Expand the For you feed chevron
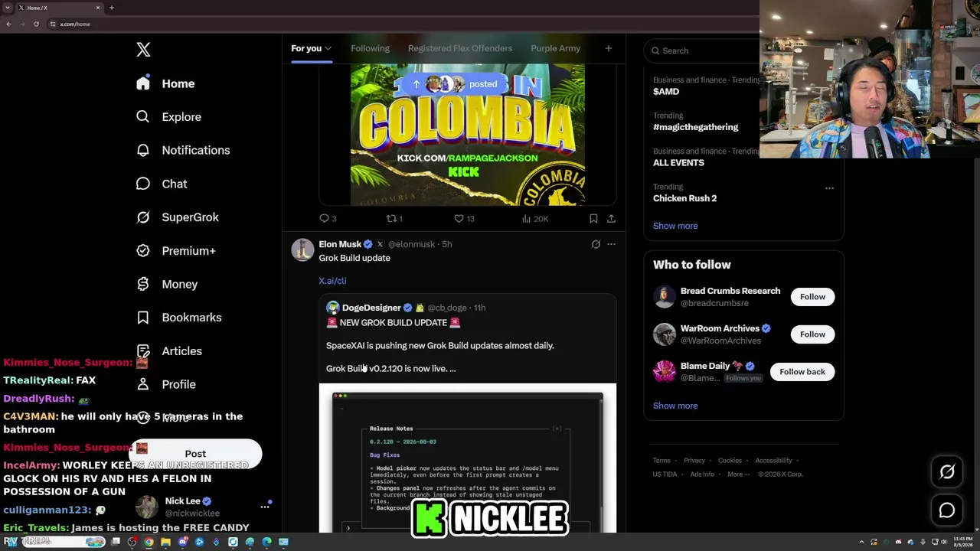The image size is (980, 551). [328, 48]
